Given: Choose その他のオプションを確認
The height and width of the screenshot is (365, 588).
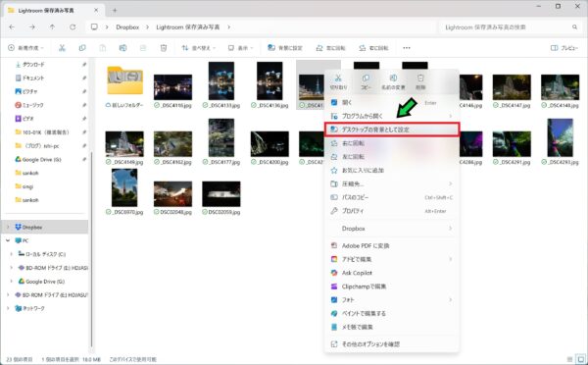Looking at the screenshot, I should coord(392,344).
